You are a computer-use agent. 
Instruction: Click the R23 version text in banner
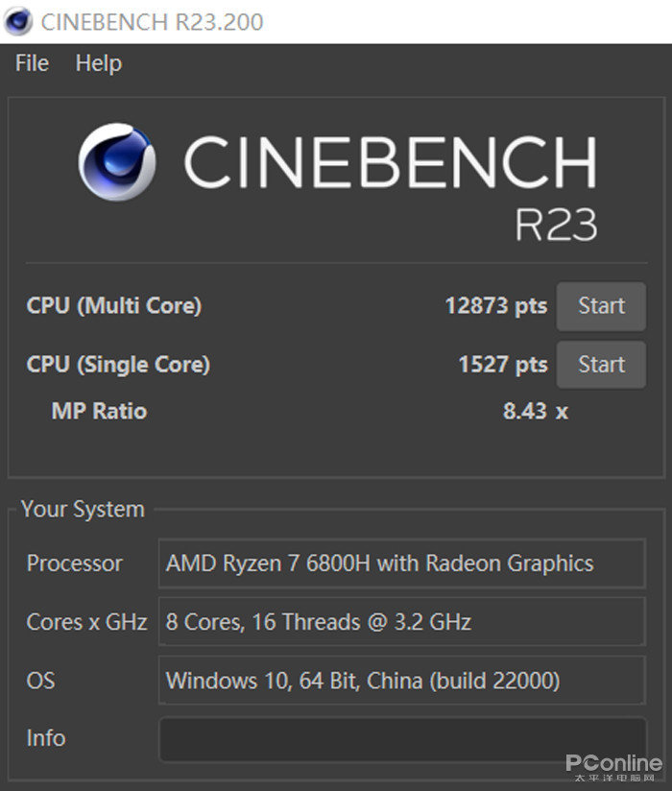pyautogui.click(x=556, y=225)
